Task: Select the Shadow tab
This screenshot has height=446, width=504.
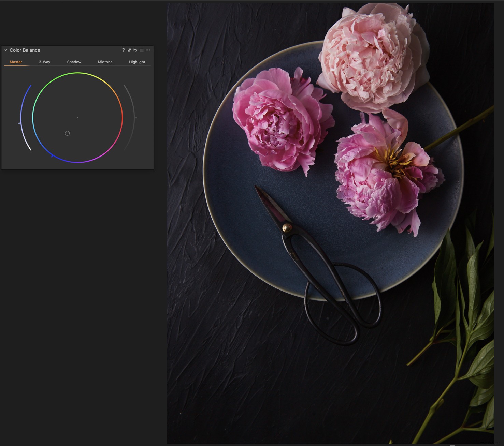Action: pos(74,62)
